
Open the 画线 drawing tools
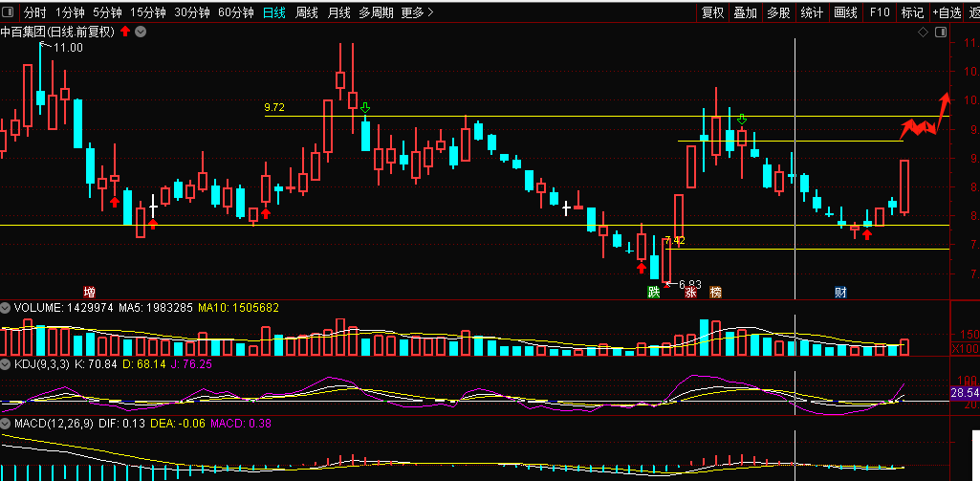(845, 11)
